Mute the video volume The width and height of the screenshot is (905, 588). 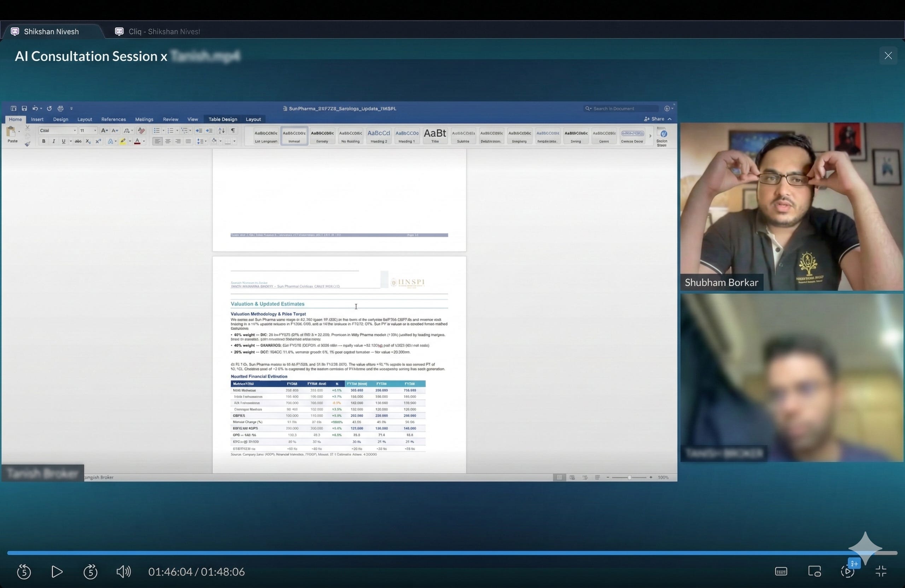click(123, 572)
